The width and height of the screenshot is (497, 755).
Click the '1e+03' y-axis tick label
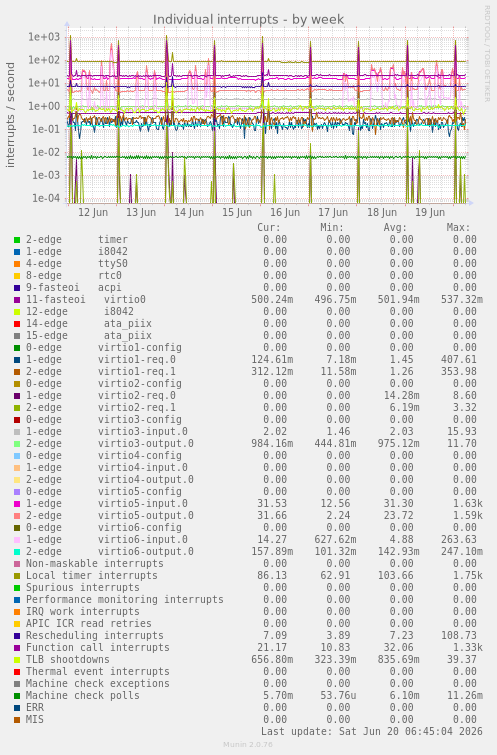coord(44,37)
